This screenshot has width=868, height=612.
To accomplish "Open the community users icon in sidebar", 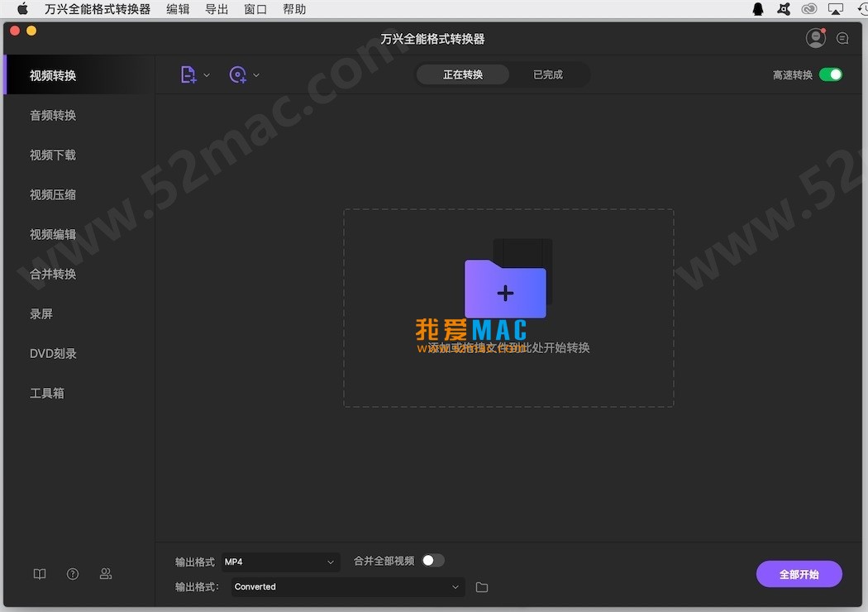I will (106, 574).
